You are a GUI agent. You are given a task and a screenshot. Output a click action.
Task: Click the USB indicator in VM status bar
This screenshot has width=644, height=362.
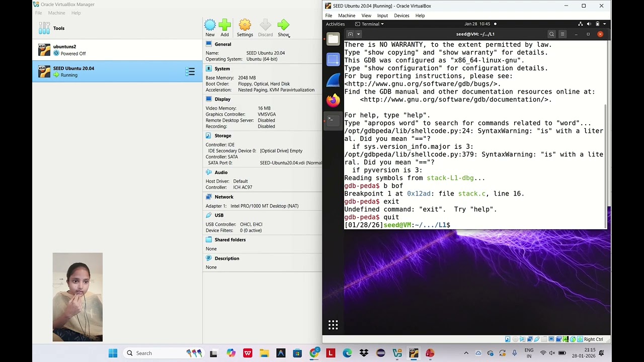point(537,339)
